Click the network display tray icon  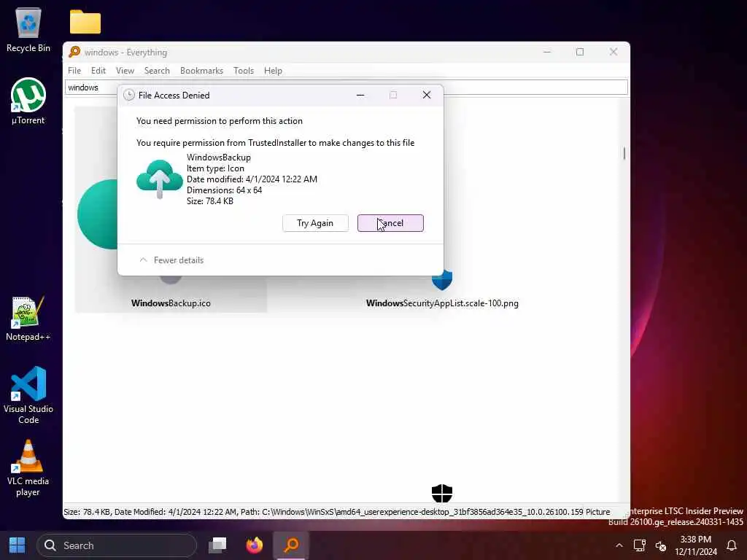coord(639,545)
